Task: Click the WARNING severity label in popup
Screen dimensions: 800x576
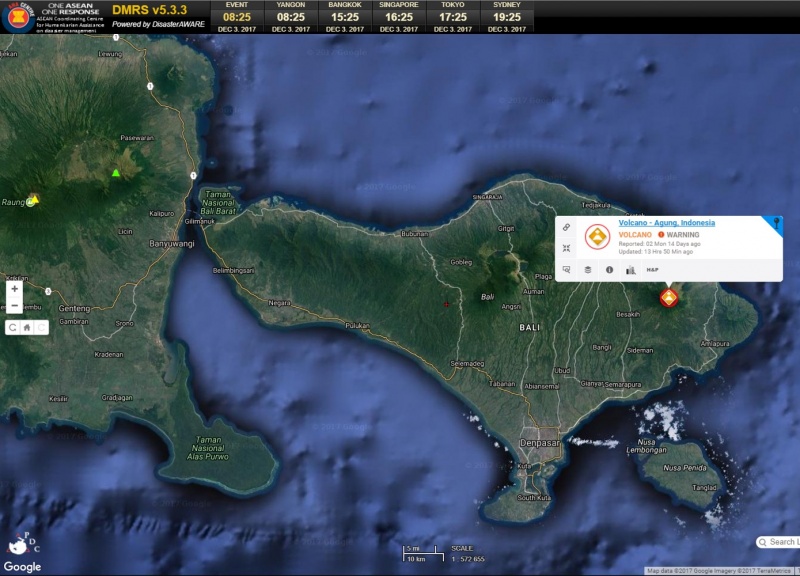Action: tap(683, 235)
